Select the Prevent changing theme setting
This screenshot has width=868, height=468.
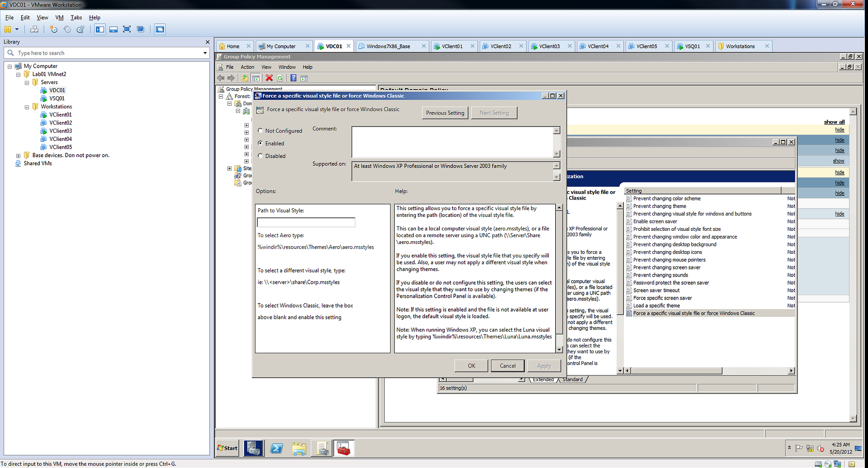click(660, 206)
